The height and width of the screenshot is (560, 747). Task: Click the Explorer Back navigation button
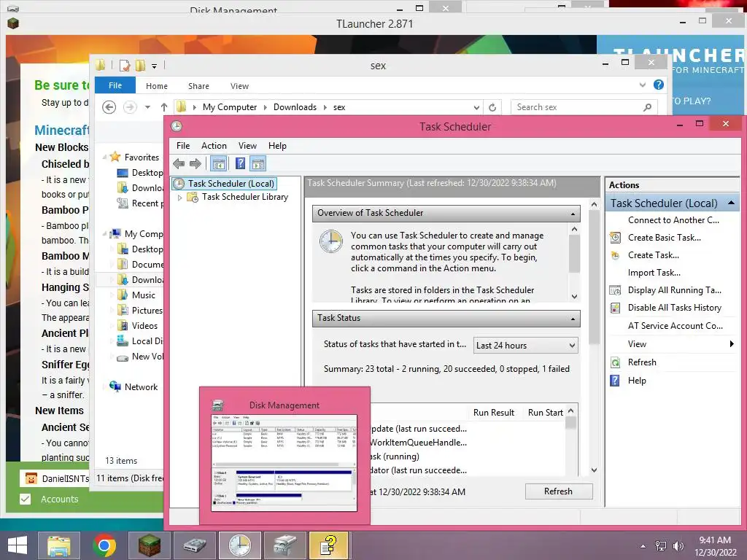tap(109, 107)
